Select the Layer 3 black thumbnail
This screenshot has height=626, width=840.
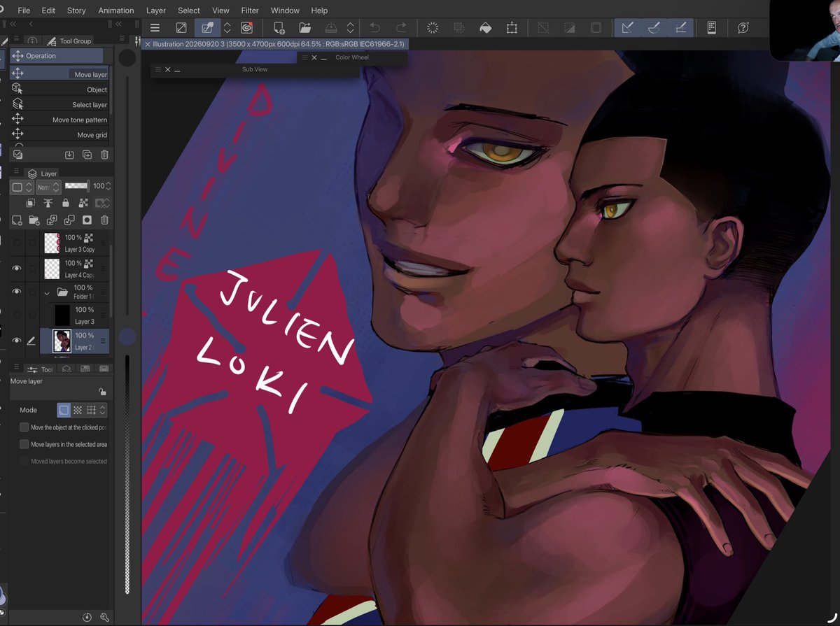pyautogui.click(x=62, y=315)
